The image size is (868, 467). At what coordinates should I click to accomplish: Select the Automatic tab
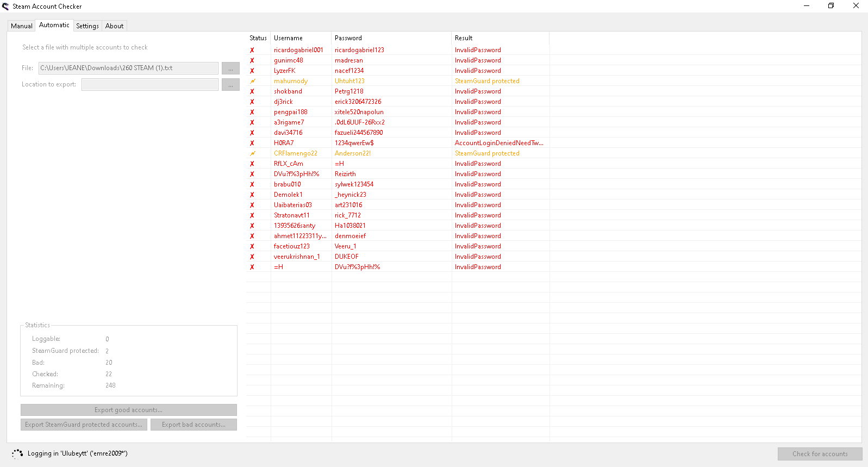point(54,25)
